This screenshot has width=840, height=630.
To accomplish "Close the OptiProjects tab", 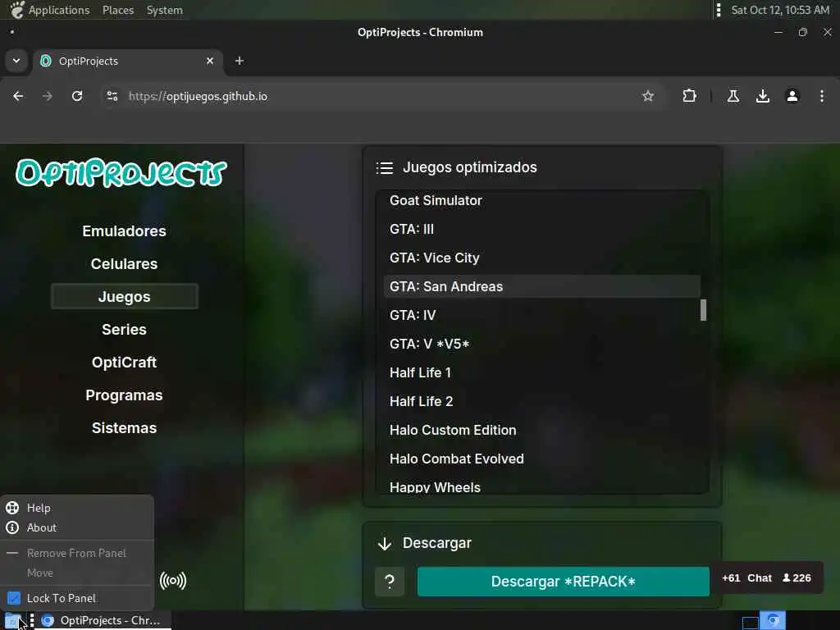I will [x=210, y=61].
